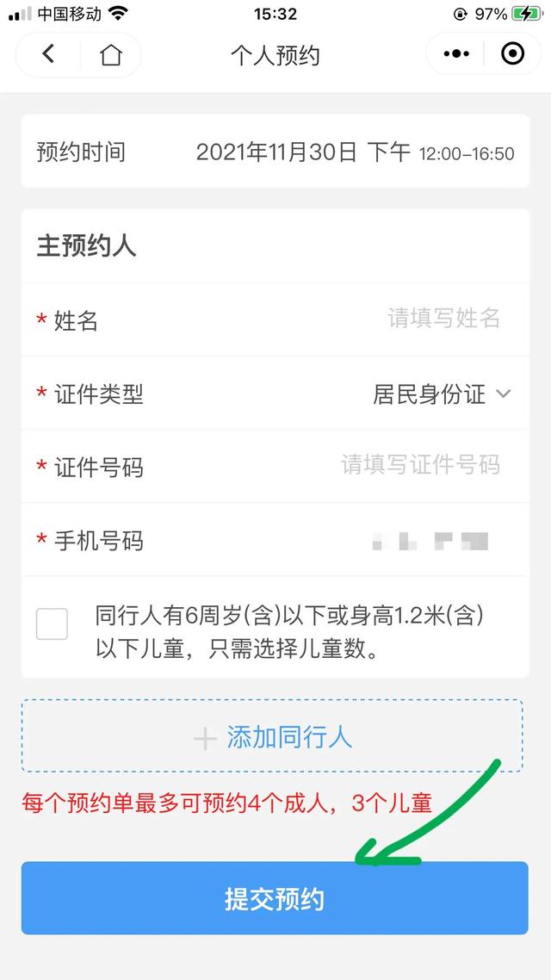Tap 添加同行人 to add a companion
The image size is (551, 980).
pos(275,737)
